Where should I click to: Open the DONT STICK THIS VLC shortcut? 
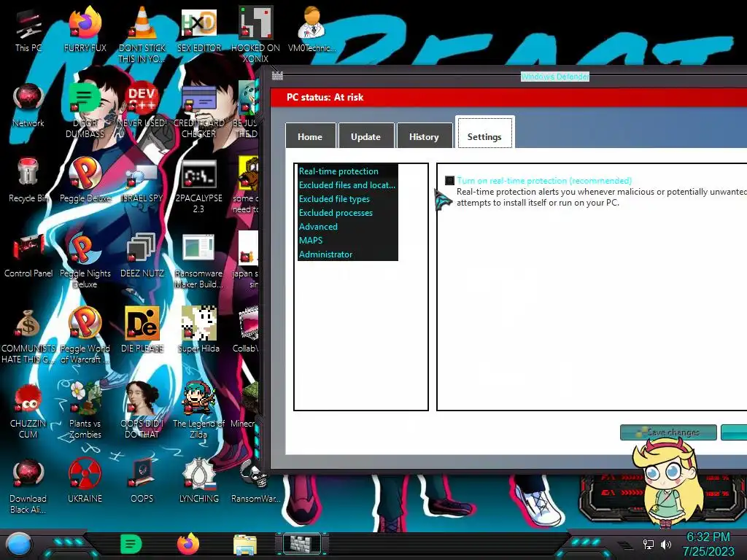[x=142, y=34]
